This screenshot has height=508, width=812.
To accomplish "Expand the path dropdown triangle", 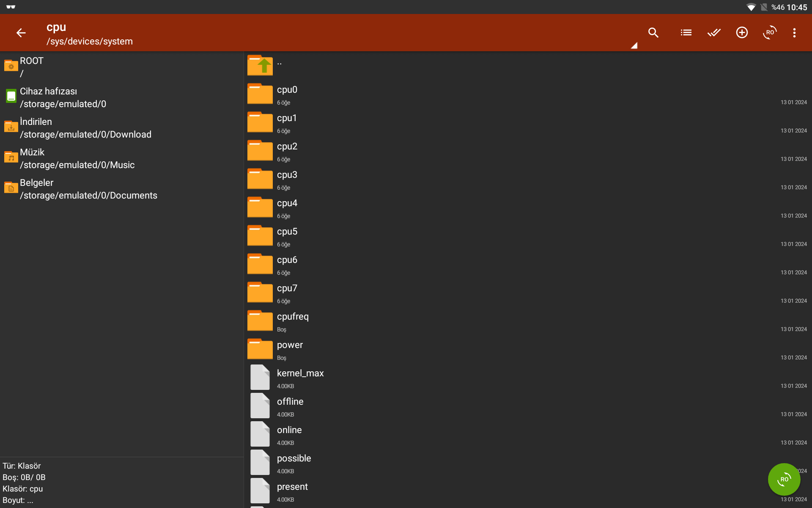I will coord(634,46).
